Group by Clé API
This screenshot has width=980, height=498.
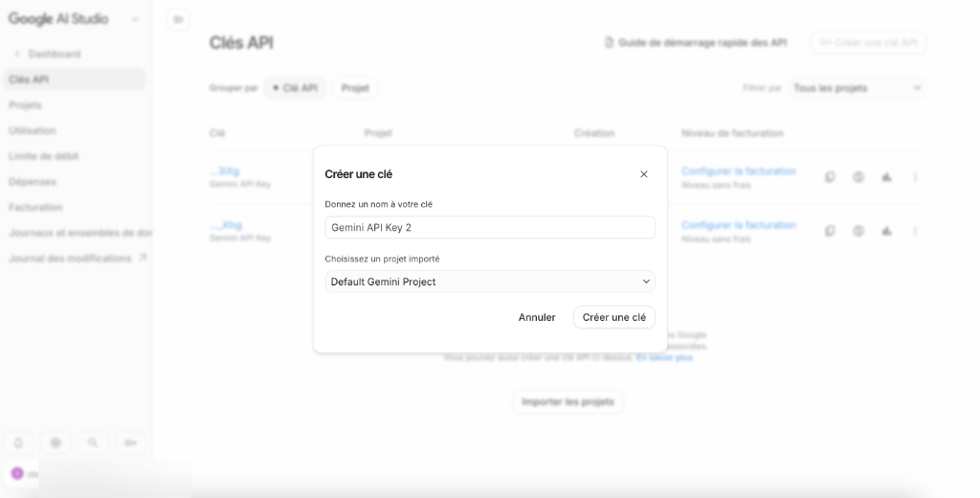coord(295,88)
